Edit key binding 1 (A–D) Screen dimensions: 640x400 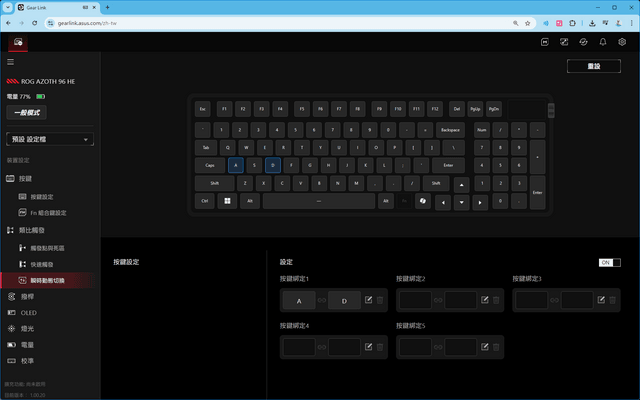369,300
